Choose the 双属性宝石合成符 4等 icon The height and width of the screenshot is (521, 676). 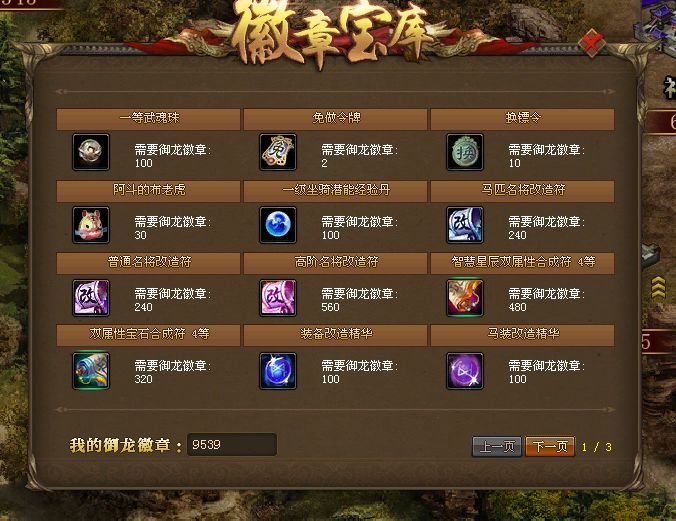pyautogui.click(x=91, y=370)
